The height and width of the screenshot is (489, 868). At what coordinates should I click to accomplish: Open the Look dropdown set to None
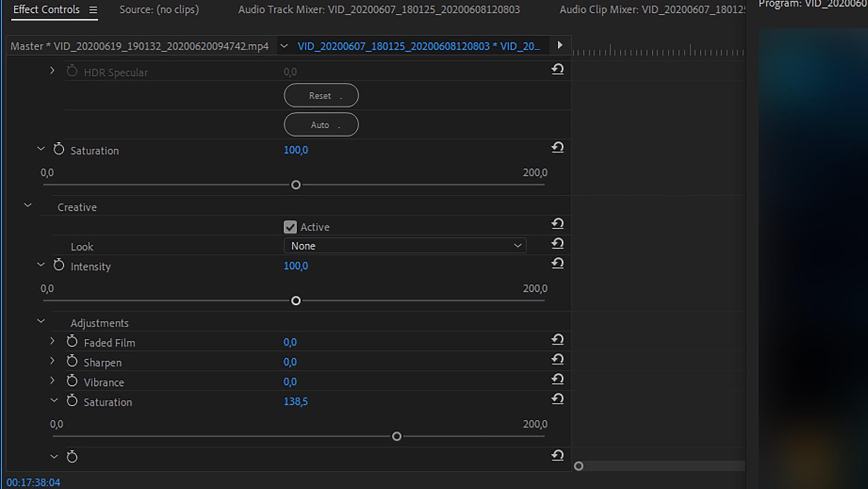coord(404,246)
